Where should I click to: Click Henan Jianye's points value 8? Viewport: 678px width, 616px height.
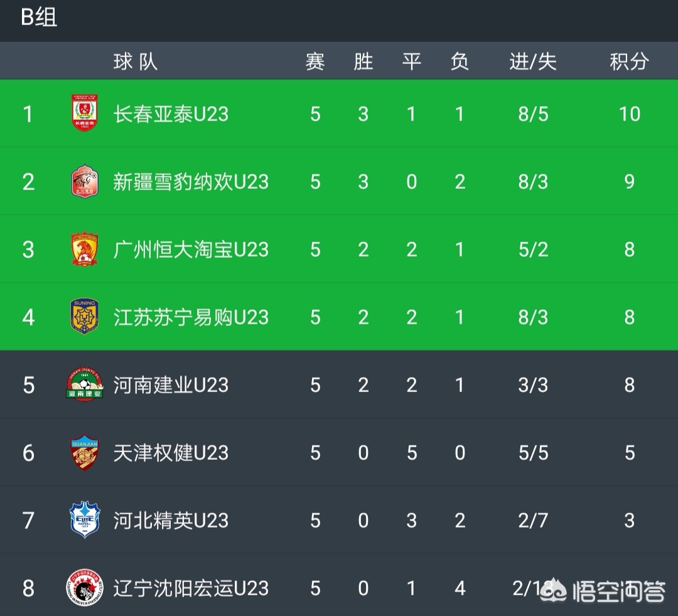[630, 385]
